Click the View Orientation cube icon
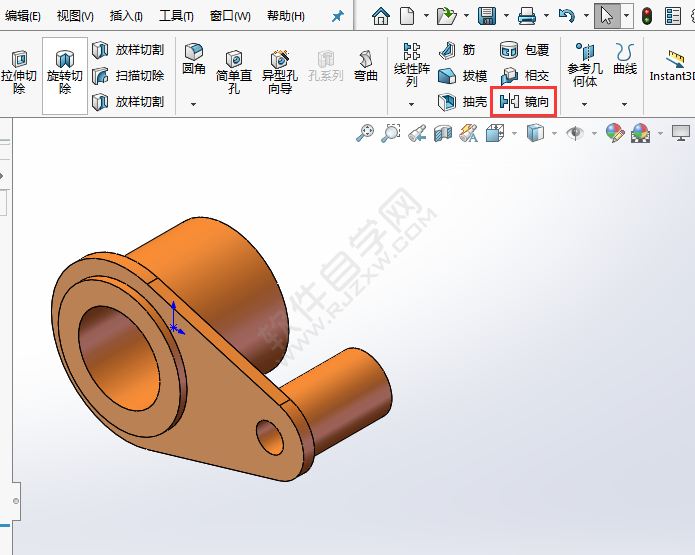The height and width of the screenshot is (555, 695). (495, 133)
